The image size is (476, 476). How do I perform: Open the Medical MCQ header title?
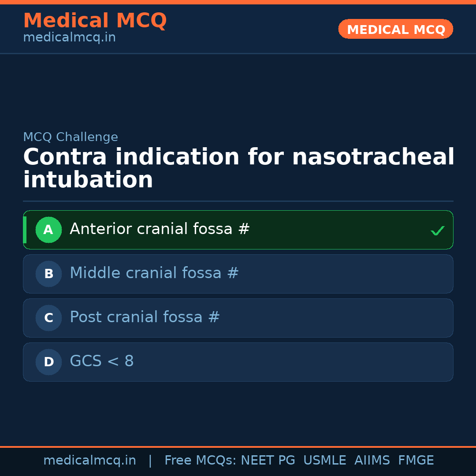95,21
